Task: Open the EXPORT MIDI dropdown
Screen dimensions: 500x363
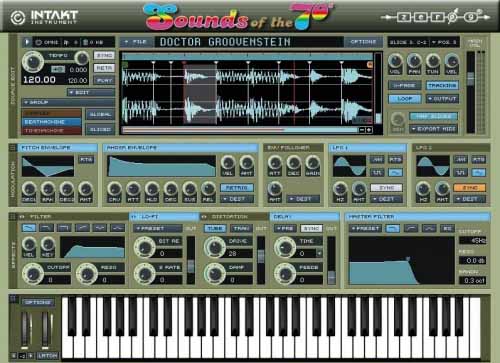Action: pos(433,129)
